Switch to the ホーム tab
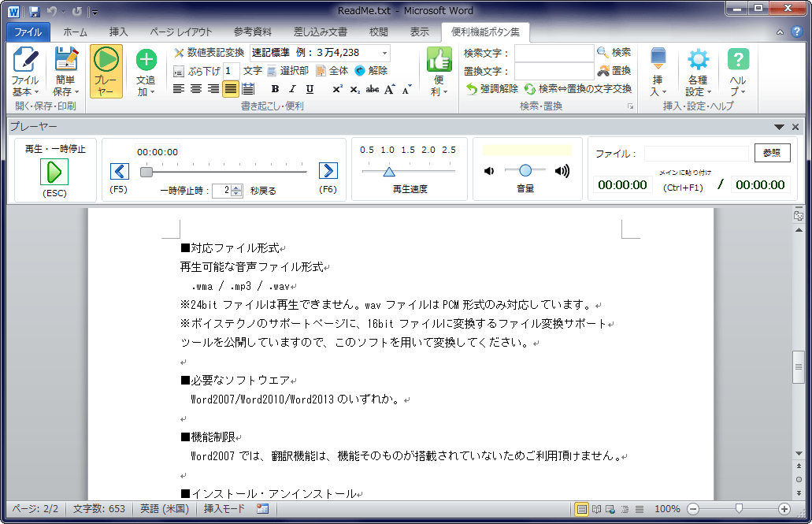The width and height of the screenshot is (812, 524). tap(75, 32)
